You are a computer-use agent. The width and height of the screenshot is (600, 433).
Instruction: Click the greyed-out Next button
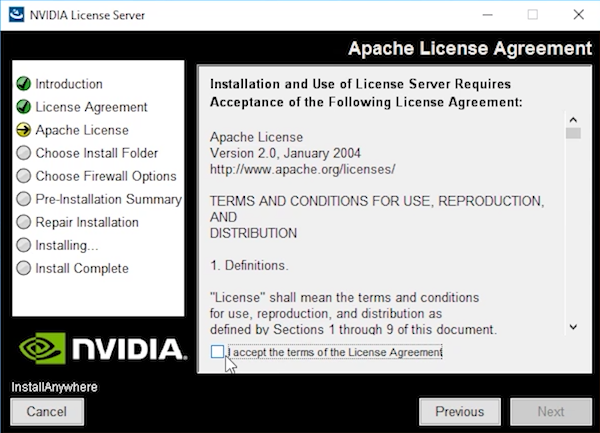click(x=551, y=412)
